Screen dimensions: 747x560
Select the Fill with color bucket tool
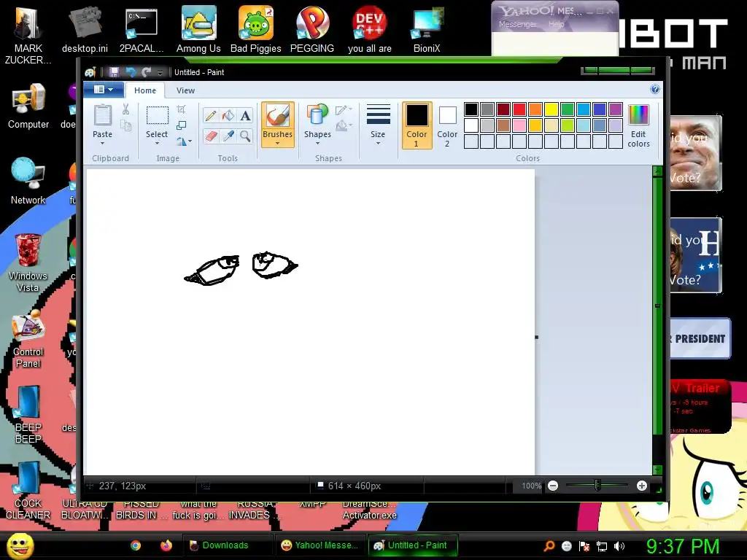tap(228, 116)
